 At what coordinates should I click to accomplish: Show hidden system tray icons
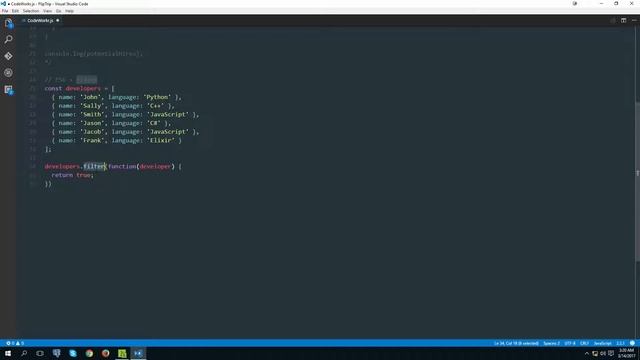pos(587,353)
